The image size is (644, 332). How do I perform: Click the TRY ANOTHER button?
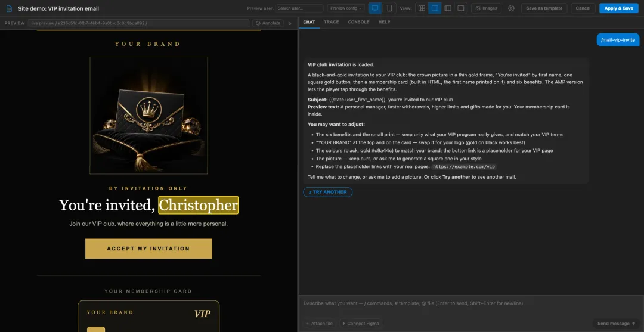[328, 192]
